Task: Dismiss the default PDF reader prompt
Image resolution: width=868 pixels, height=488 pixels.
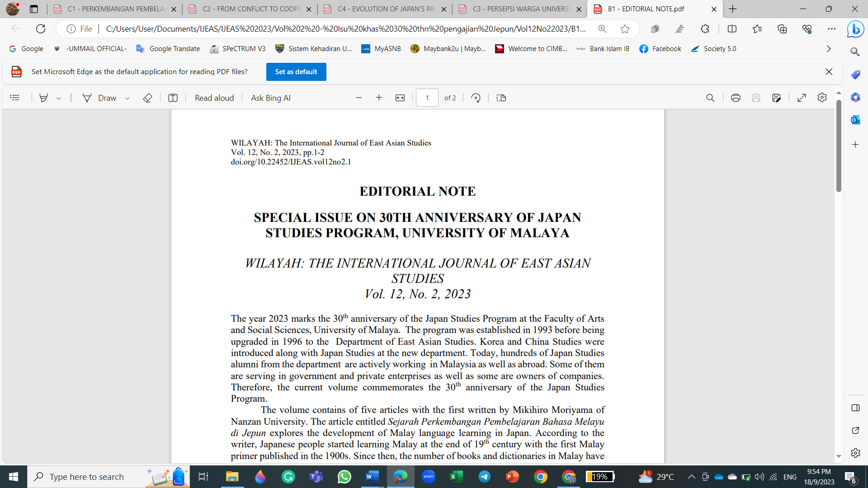Action: point(829,71)
